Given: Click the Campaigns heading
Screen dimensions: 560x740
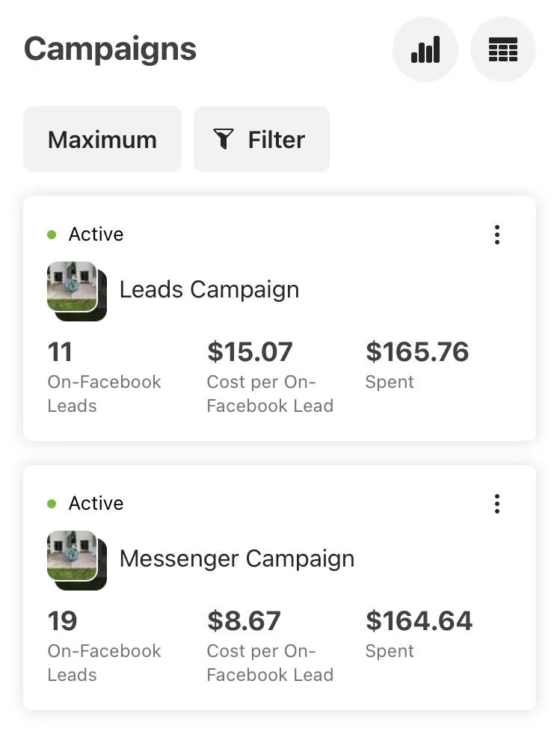Looking at the screenshot, I should 110,49.
